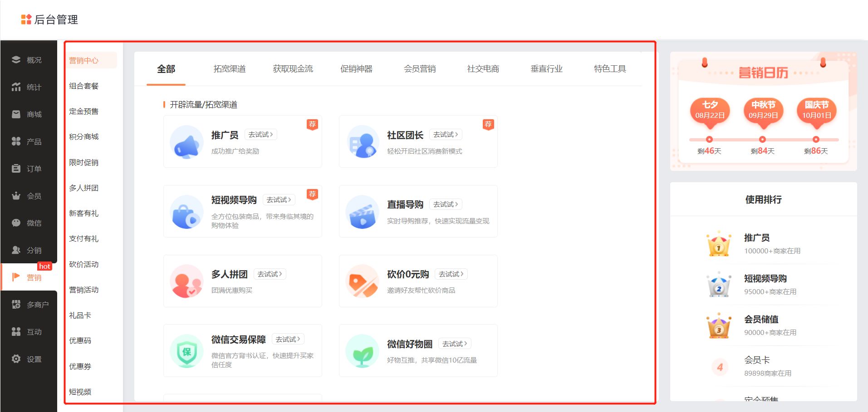
Task: Open 多人拼团 in the left submenu
Action: click(x=84, y=188)
